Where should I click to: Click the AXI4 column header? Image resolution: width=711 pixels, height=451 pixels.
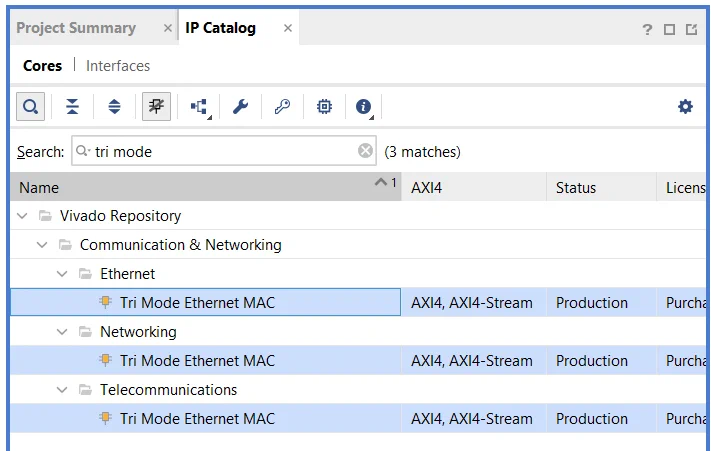point(474,187)
